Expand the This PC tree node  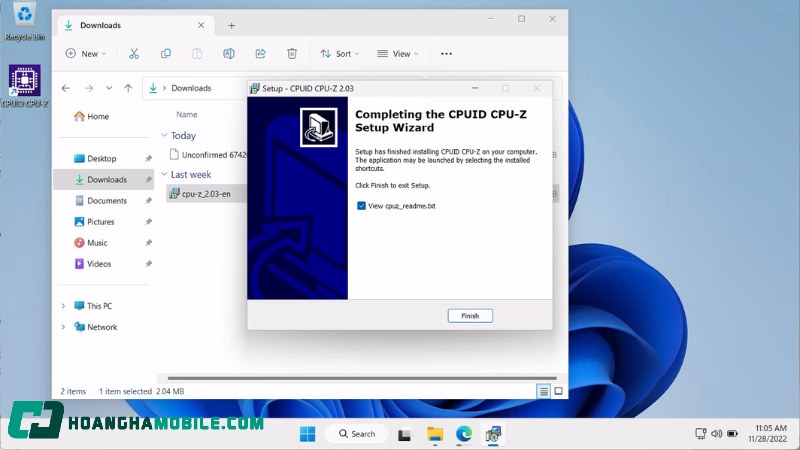point(64,306)
